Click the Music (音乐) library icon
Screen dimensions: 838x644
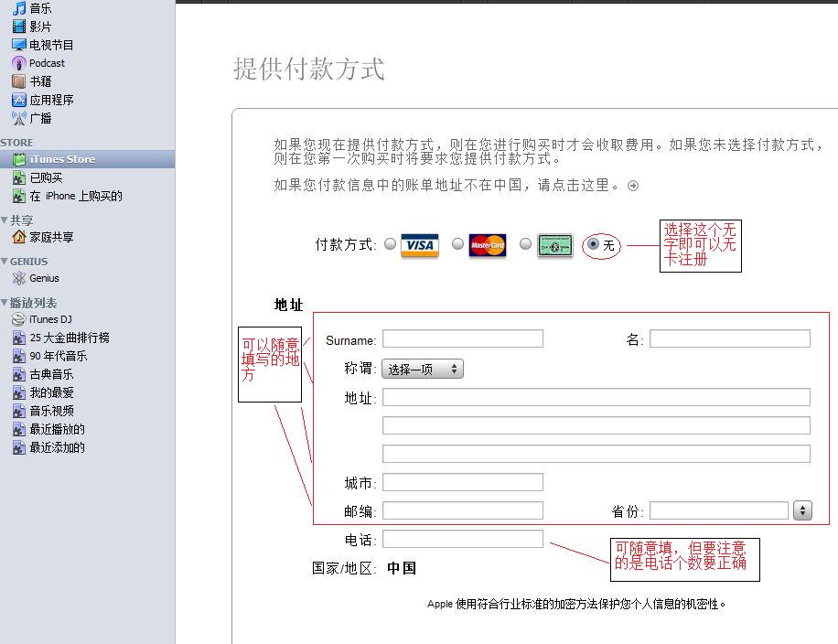coord(18,8)
